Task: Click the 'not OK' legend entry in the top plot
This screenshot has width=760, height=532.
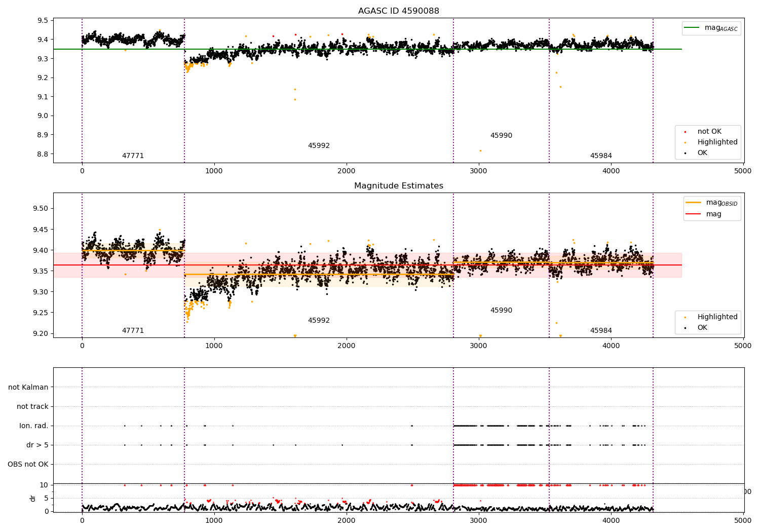Action: [x=709, y=132]
